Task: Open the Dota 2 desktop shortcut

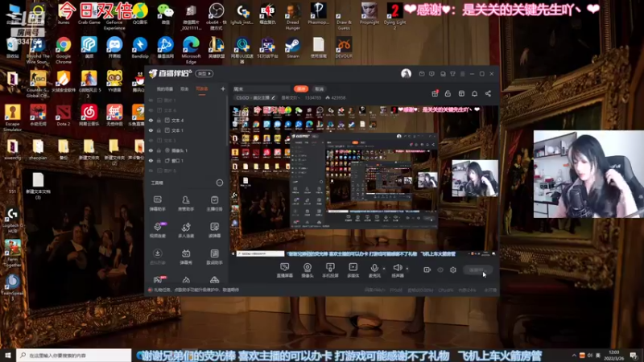Action: (x=64, y=115)
